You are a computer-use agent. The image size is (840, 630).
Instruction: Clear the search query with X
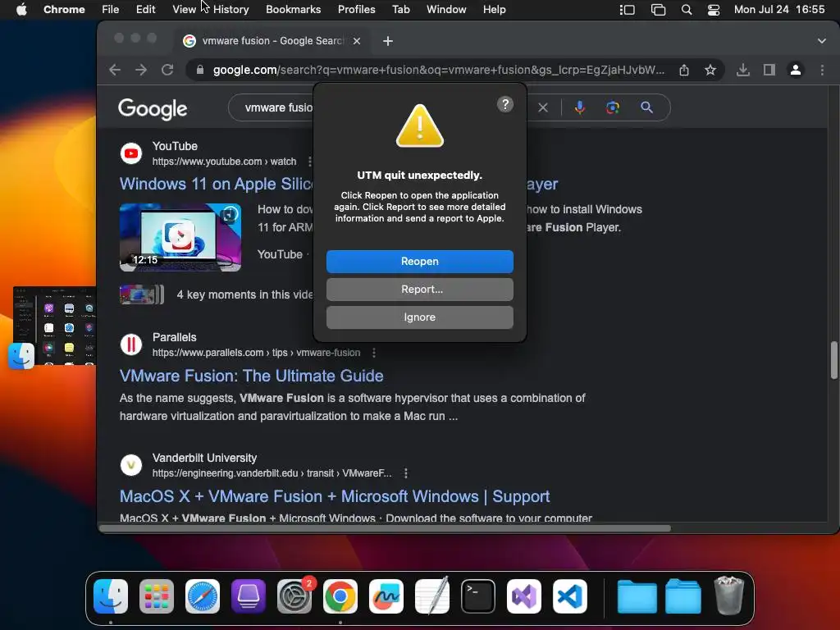click(543, 107)
